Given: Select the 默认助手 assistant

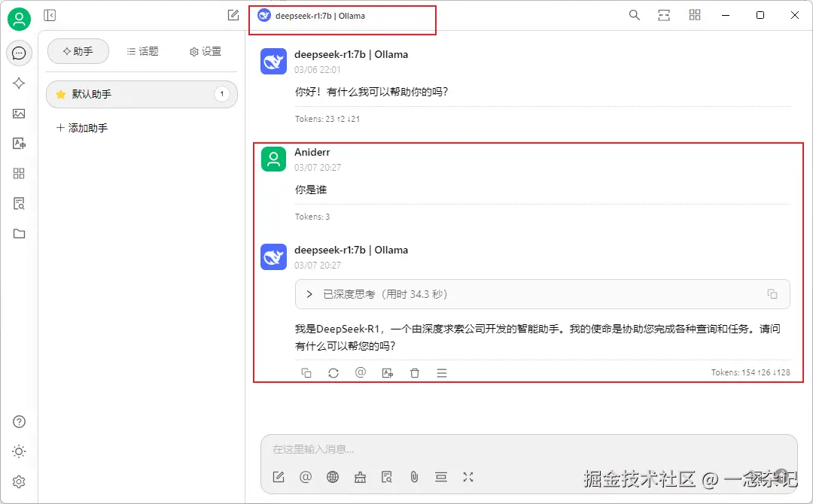Looking at the screenshot, I should tap(142, 94).
